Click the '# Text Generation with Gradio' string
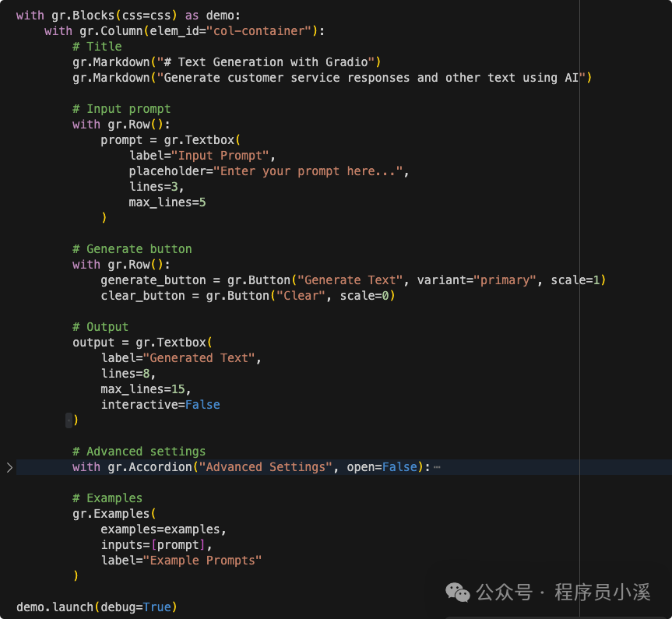672x619 pixels. coord(266,62)
